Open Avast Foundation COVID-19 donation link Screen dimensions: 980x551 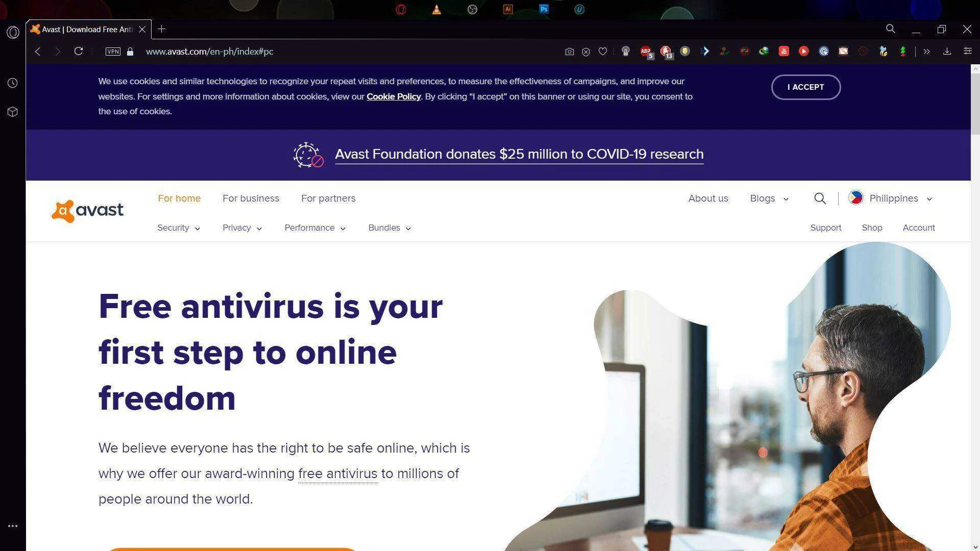[x=519, y=154]
